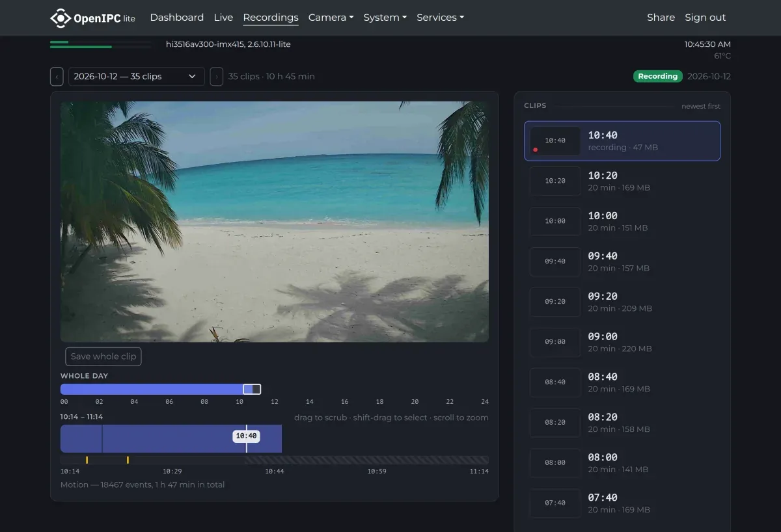
Task: Go to previous day with left arrow
Action: 57,76
